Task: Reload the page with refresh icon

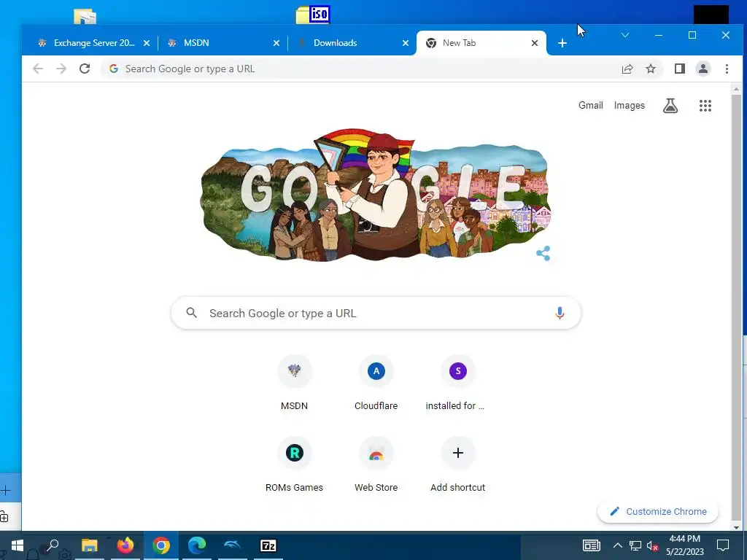Action: [85, 69]
